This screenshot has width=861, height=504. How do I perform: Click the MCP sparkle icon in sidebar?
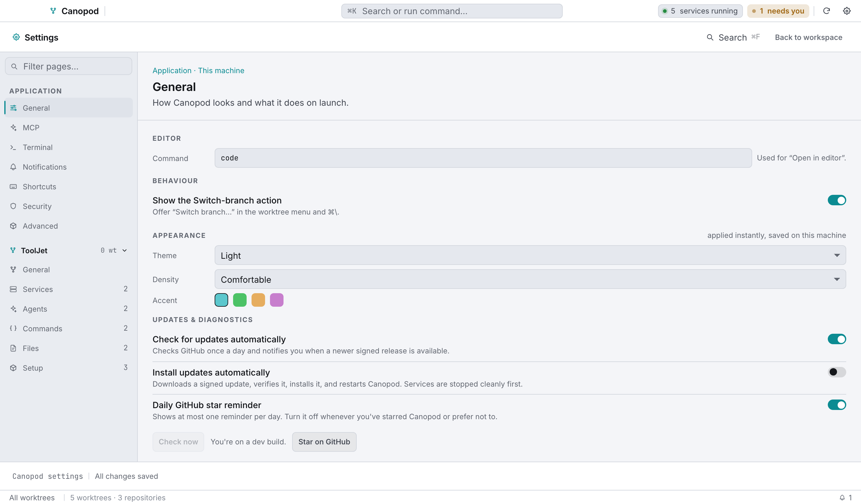click(x=13, y=127)
